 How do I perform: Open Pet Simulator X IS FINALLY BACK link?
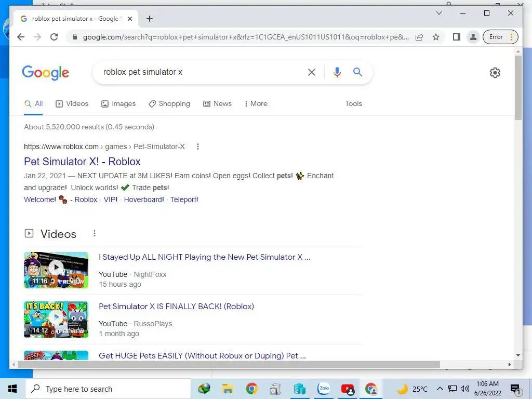click(177, 307)
